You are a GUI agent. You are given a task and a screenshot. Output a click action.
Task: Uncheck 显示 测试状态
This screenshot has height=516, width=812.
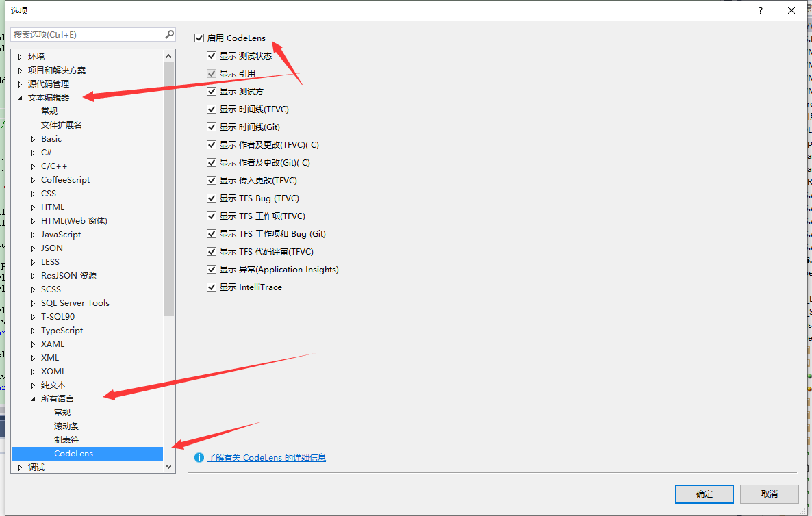212,55
